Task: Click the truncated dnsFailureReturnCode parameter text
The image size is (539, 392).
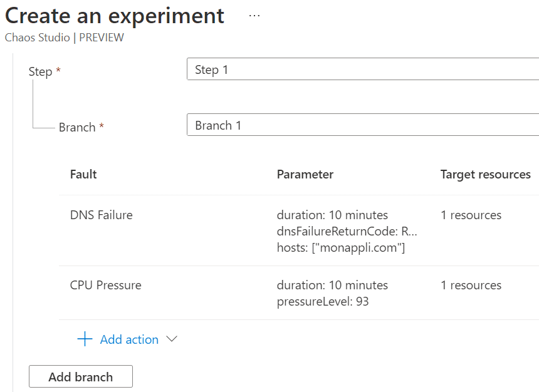Action: (x=347, y=231)
